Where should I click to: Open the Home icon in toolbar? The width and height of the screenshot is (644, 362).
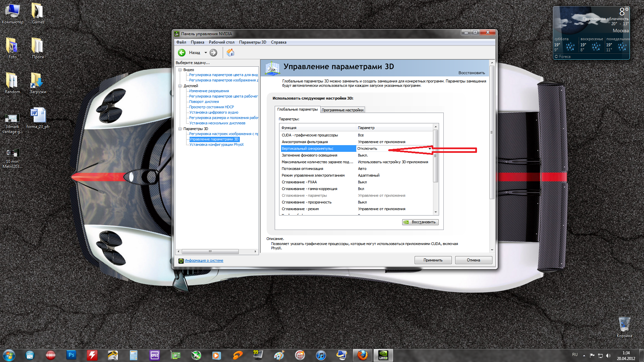[230, 53]
